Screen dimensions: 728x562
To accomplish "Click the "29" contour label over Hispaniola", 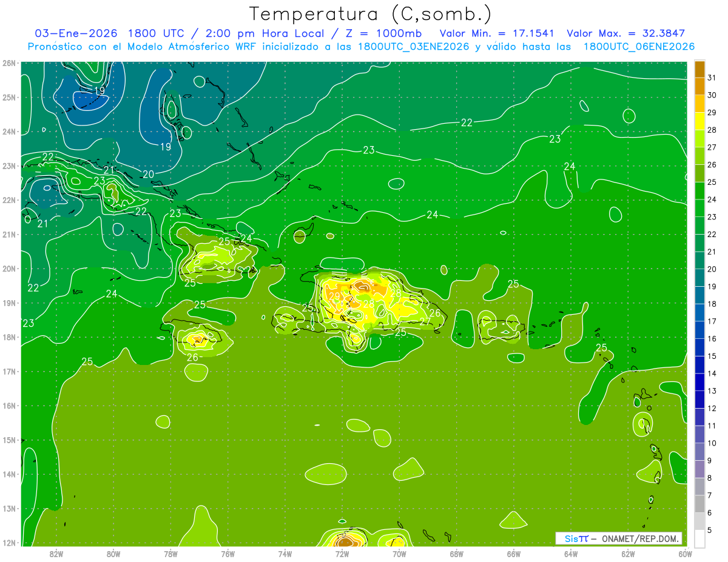I will [334, 296].
